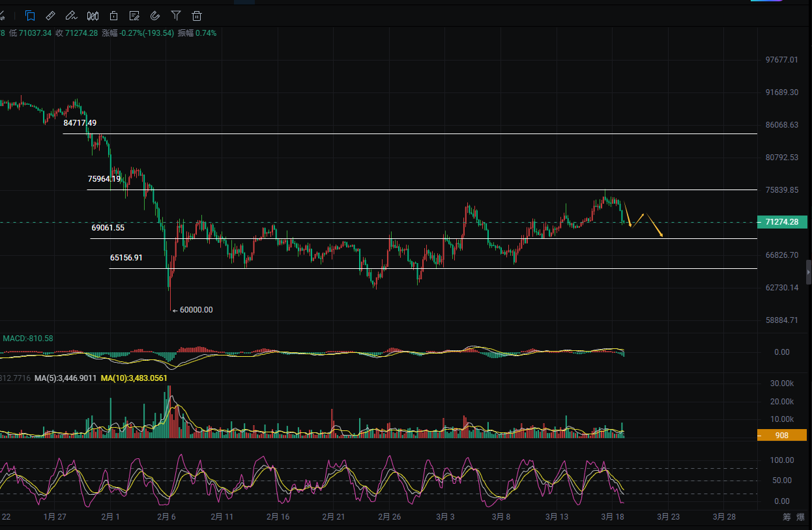Viewport: 812px width, 530px height.
Task: Select the 69061.55 support line label
Action: click(108, 228)
